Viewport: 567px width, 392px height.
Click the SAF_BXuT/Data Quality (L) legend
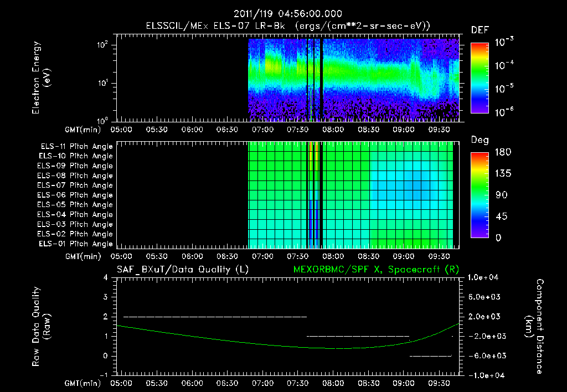[x=183, y=270]
